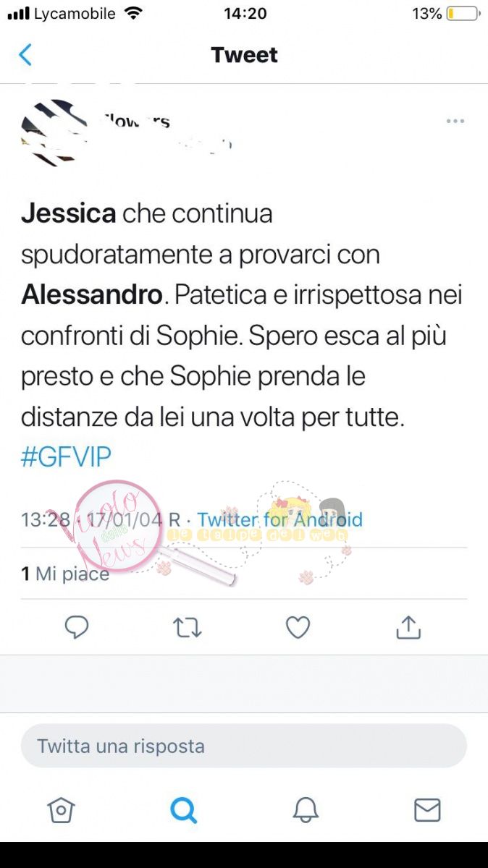Open the tweet options three-dot menu
This screenshot has width=488, height=868.
pyautogui.click(x=455, y=121)
